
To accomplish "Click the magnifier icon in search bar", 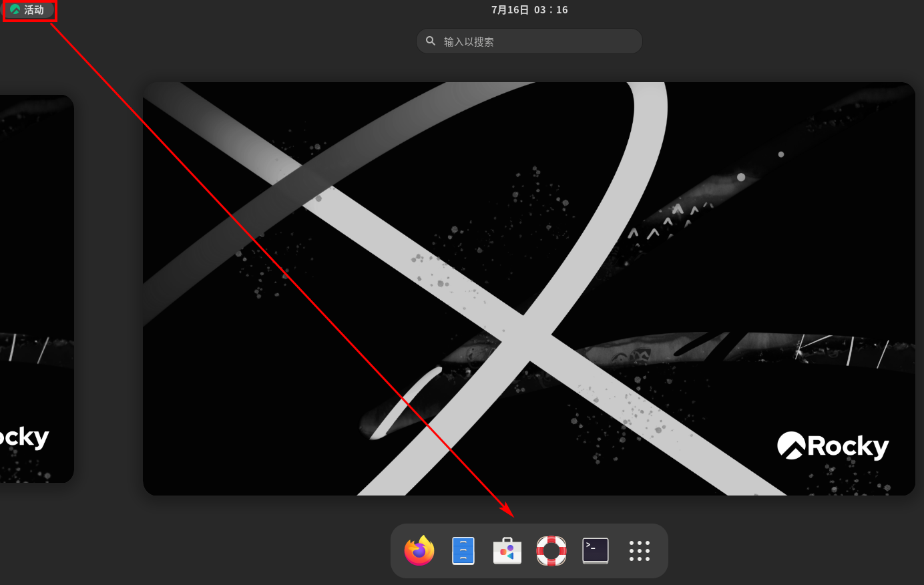I will tap(431, 41).
